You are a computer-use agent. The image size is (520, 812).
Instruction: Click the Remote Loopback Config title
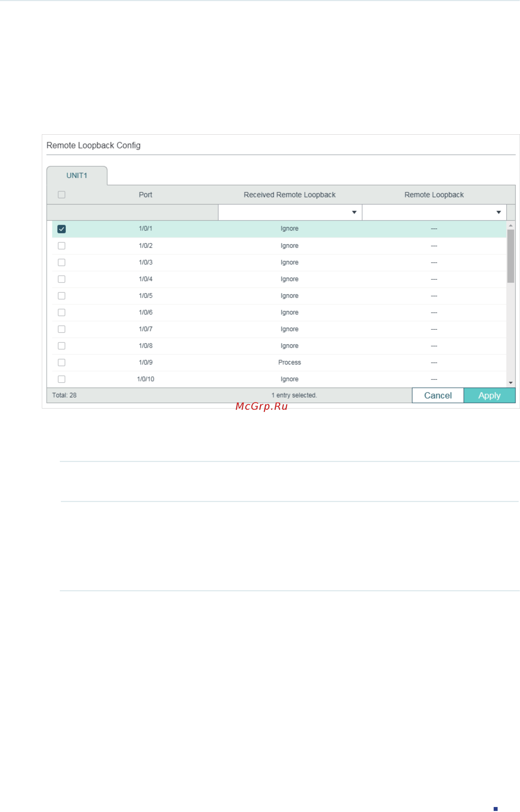tap(94, 146)
